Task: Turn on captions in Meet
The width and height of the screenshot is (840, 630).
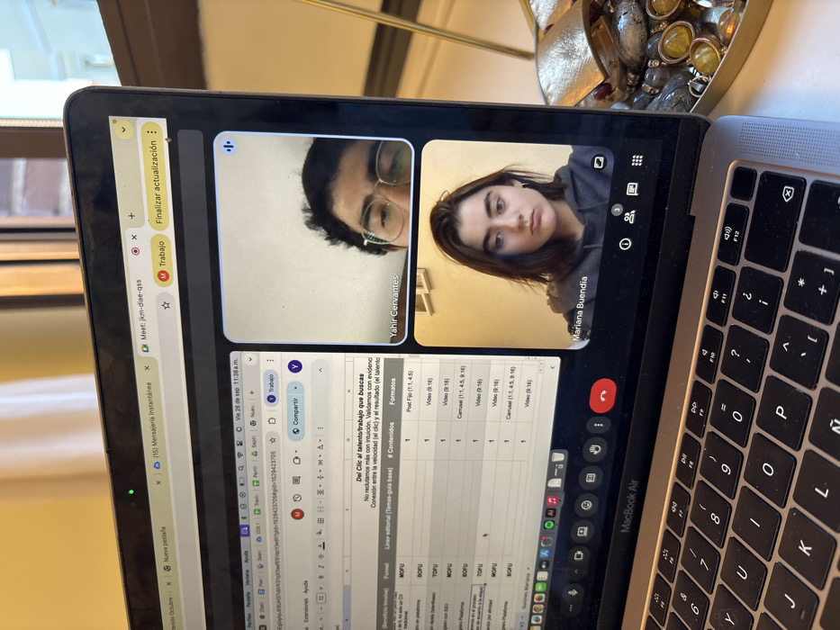Action: (x=591, y=477)
